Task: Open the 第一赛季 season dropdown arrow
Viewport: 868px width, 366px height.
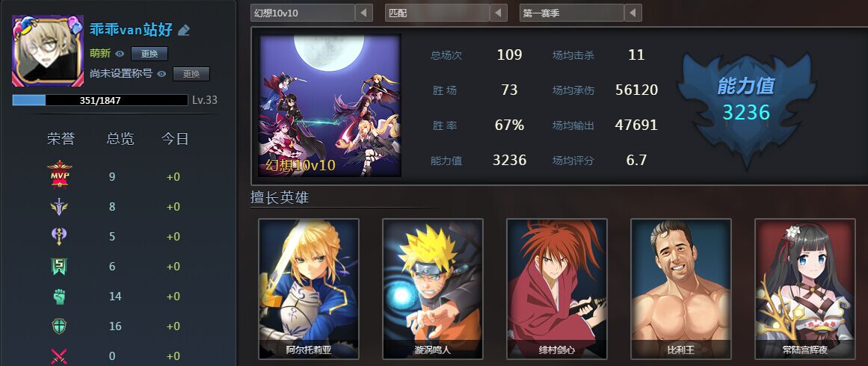Action: coord(632,13)
